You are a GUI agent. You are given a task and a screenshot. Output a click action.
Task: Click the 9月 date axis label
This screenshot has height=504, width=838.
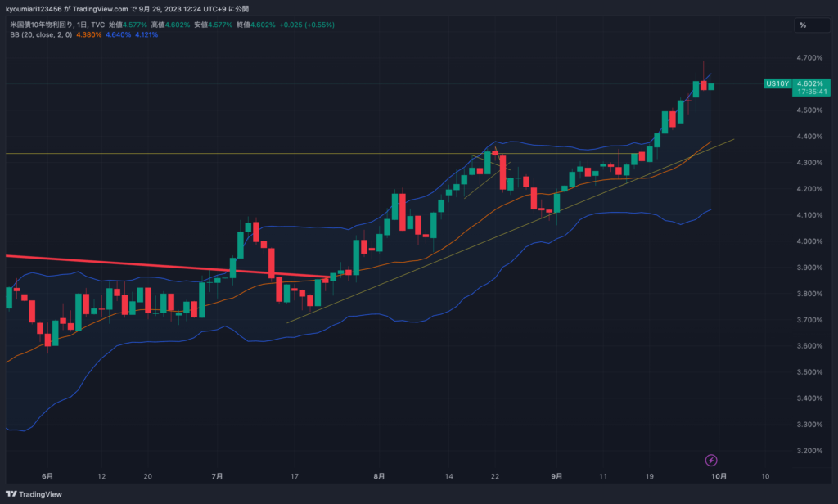pos(556,476)
